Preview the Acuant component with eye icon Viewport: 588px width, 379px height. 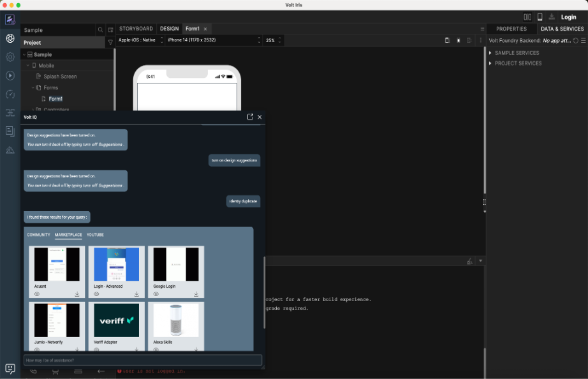pos(37,294)
